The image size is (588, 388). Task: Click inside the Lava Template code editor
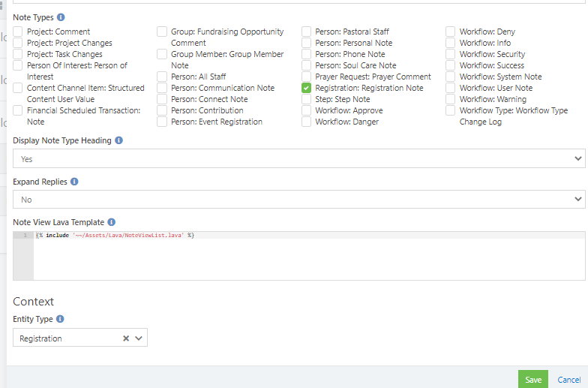pyautogui.click(x=309, y=256)
